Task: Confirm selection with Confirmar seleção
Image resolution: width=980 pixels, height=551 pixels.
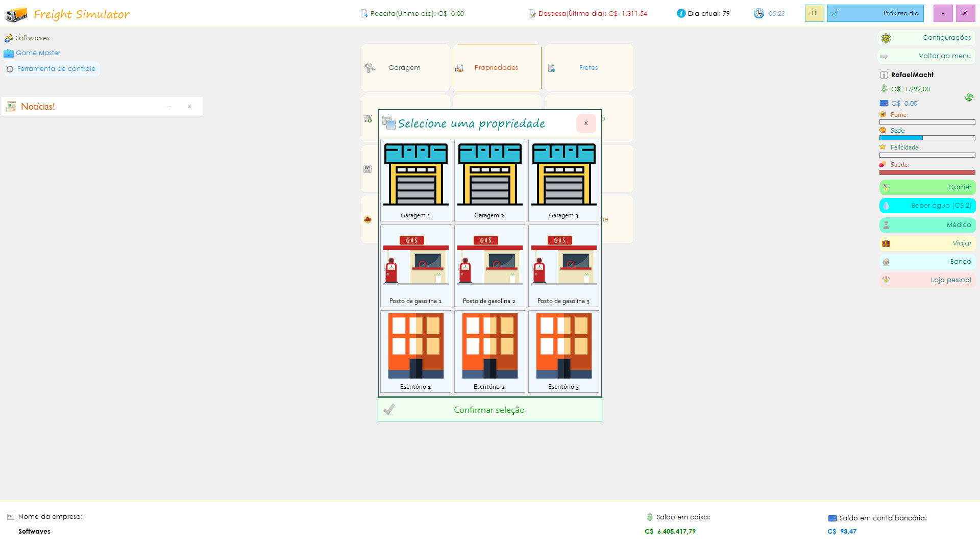Action: pyautogui.click(x=489, y=410)
